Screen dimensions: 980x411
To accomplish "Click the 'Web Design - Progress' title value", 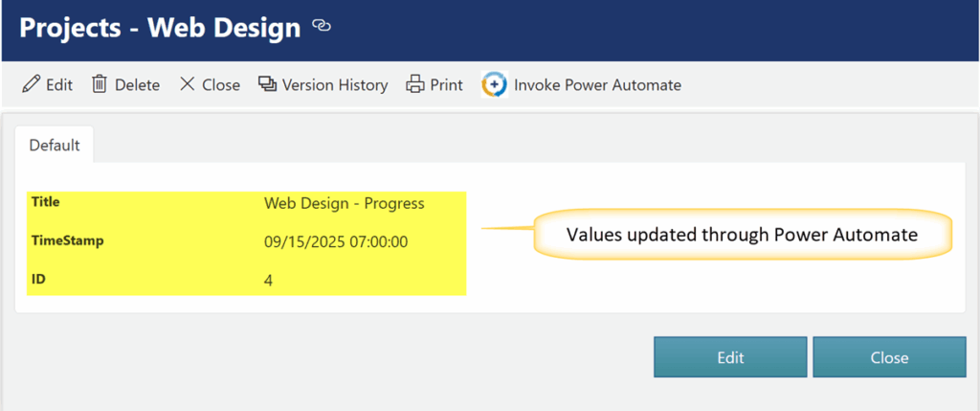I will pos(344,203).
